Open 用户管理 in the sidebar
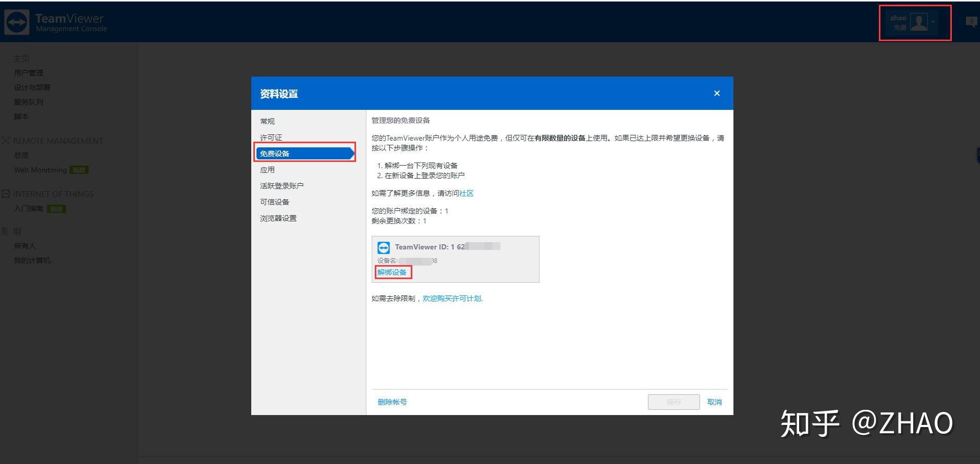The width and height of the screenshot is (980, 464). tap(29, 73)
